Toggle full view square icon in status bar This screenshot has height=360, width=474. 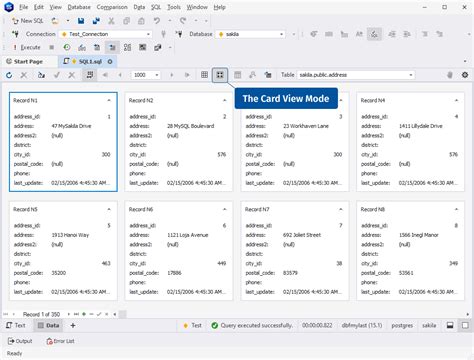coord(465,325)
